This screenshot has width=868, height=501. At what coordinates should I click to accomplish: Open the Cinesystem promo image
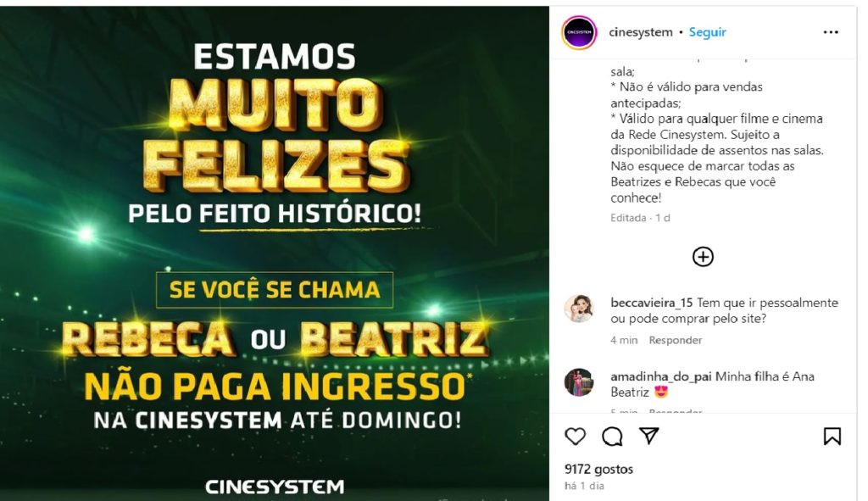274,253
